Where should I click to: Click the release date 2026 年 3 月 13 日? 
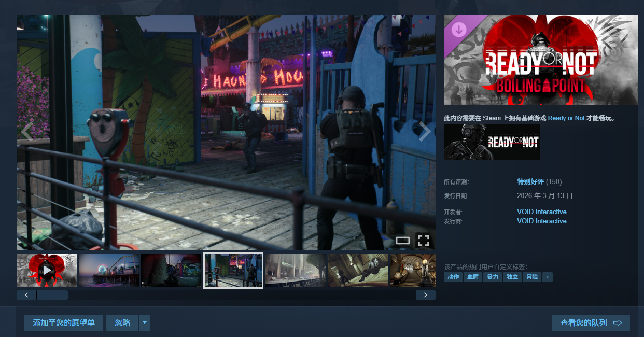545,196
